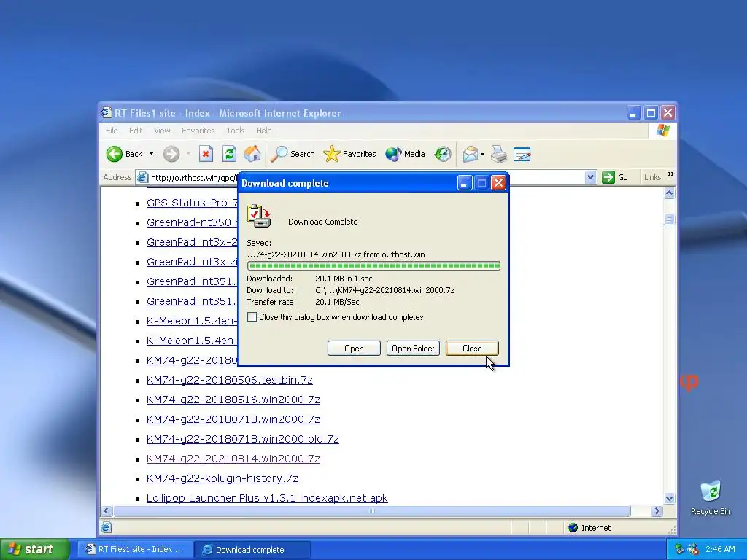Click the vertical scrollbar thumb
The image size is (747, 560).
coord(670,219)
